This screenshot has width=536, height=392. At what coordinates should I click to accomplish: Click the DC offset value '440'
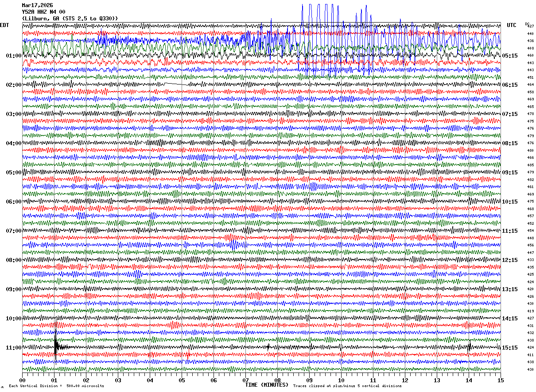[530, 34]
